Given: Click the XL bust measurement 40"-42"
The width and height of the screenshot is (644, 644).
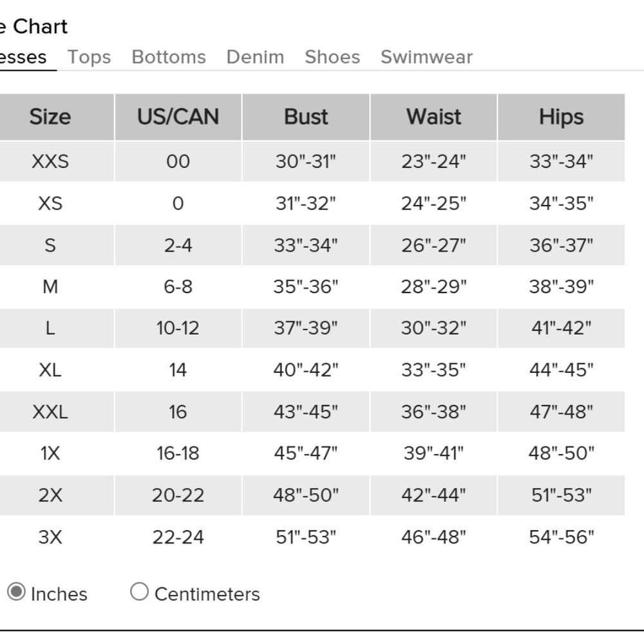Looking at the screenshot, I should point(306,370).
